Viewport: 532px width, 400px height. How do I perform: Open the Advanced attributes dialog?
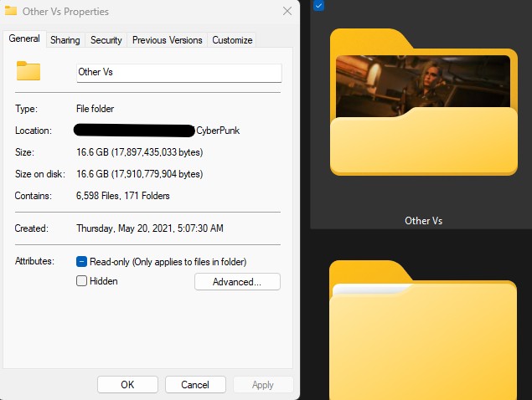coord(237,282)
